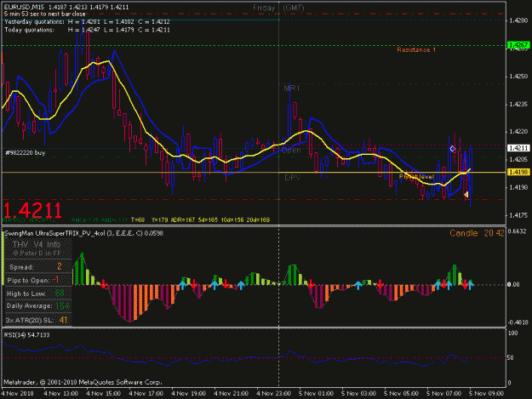Click the cyan up arrow near 5 Nov 03:00
Viewport: 532px width, 399px height.
click(358, 285)
